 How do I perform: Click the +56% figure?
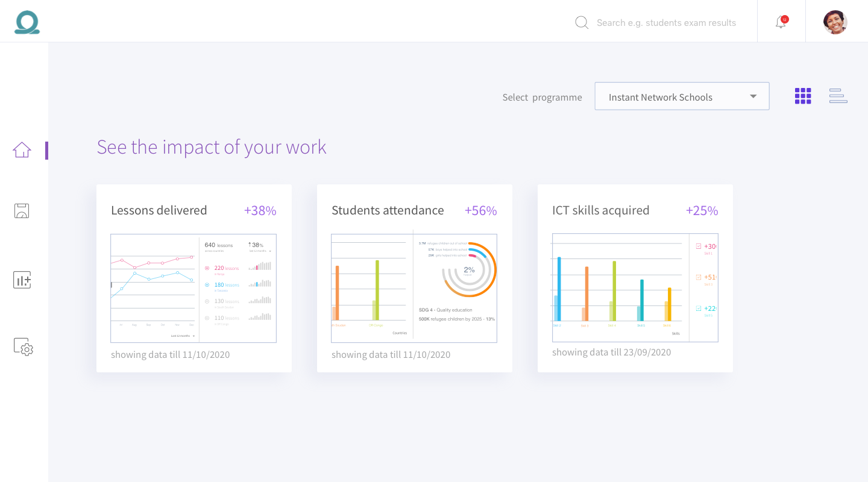[x=480, y=210]
